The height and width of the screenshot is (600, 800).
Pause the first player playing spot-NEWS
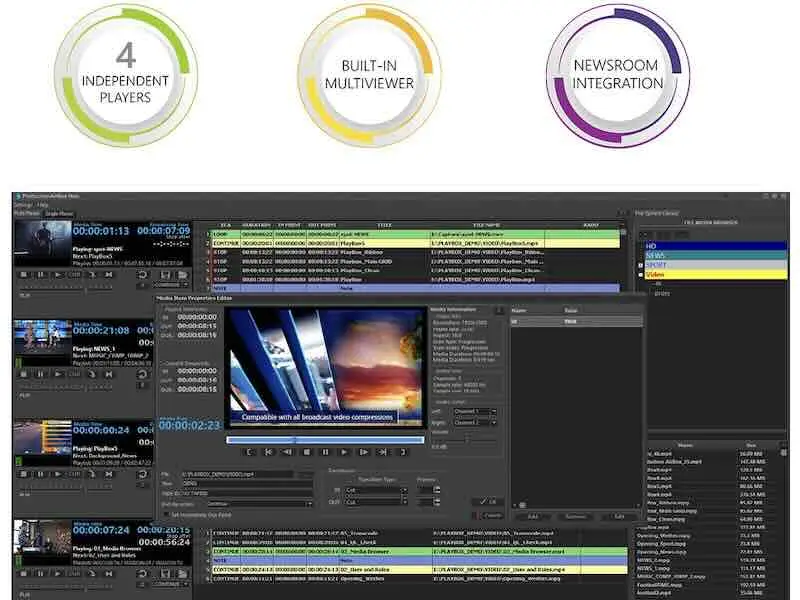tap(40, 274)
